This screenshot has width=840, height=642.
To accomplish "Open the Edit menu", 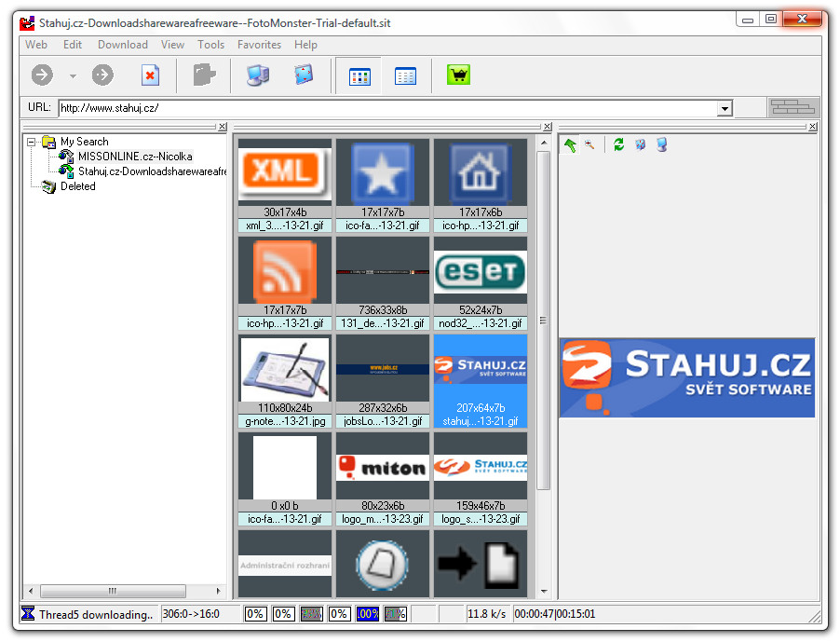I will click(73, 45).
